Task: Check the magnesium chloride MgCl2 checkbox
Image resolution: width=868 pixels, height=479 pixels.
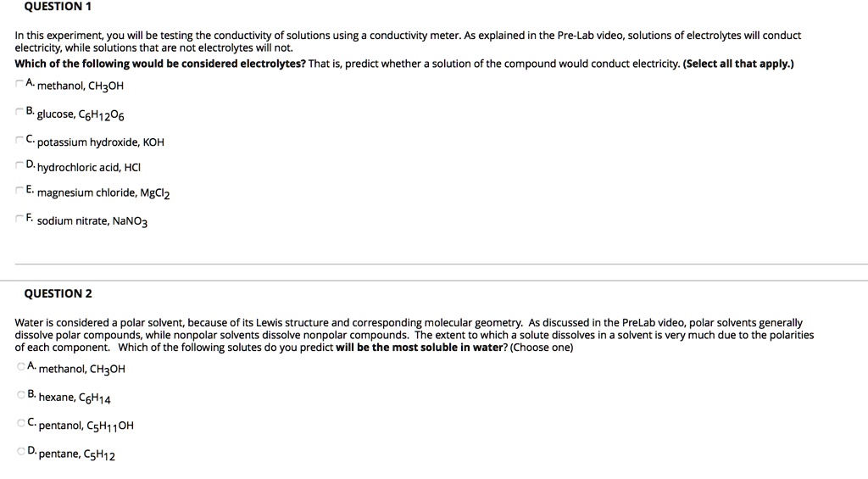Action: 19,190
